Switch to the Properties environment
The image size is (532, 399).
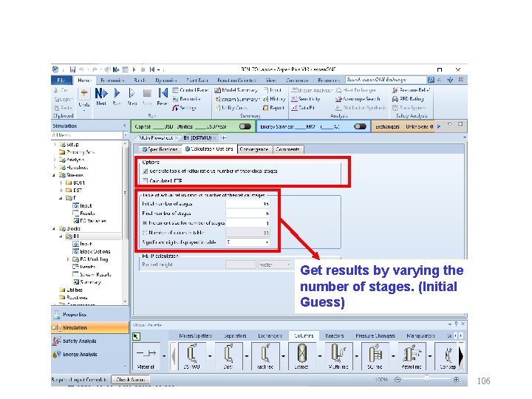[x=90, y=315]
